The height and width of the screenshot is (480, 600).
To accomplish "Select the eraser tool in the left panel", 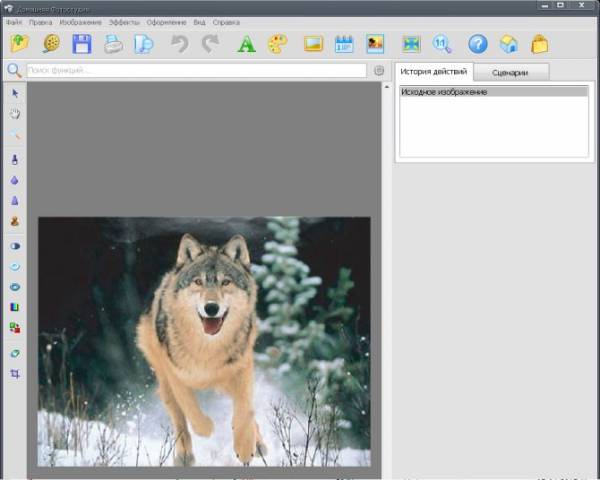I will 15,354.
